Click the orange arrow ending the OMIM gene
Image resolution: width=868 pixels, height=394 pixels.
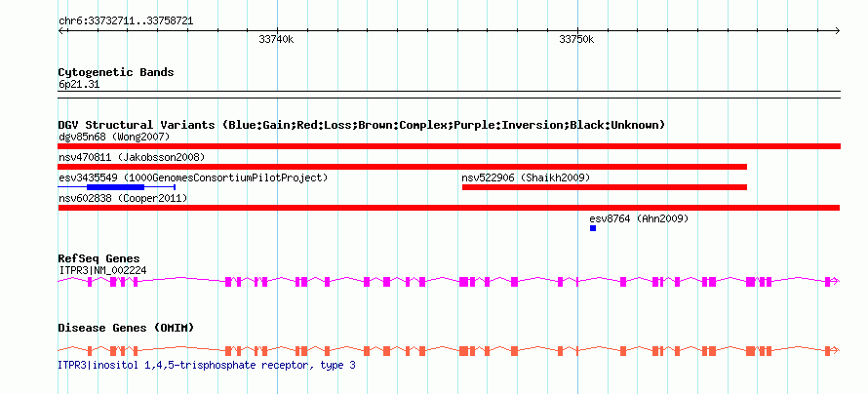pyautogui.click(x=837, y=350)
